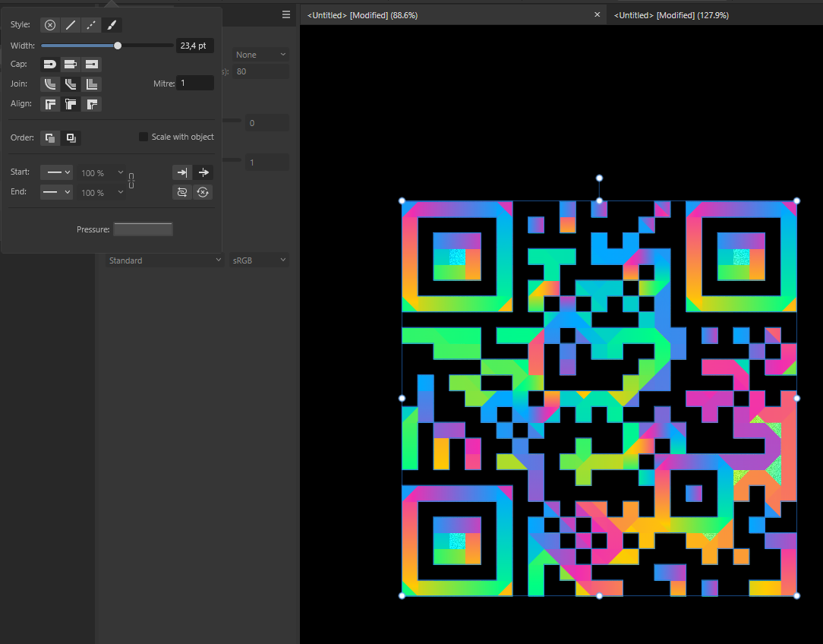Open the Standard dropdown
The height and width of the screenshot is (644, 823).
pos(164,260)
